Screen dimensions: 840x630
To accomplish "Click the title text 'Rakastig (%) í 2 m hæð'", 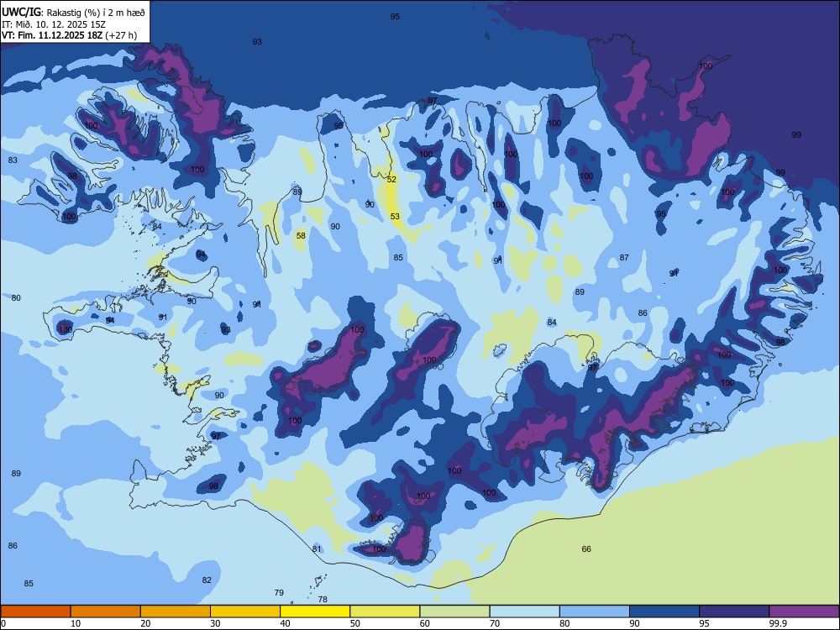I will pos(96,13).
